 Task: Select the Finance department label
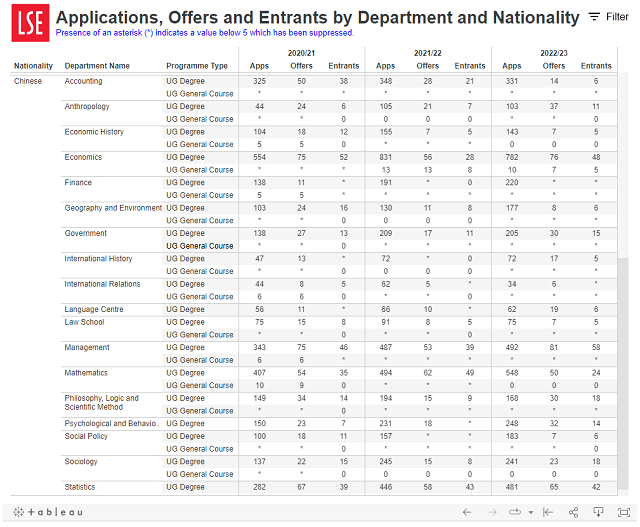78,182
